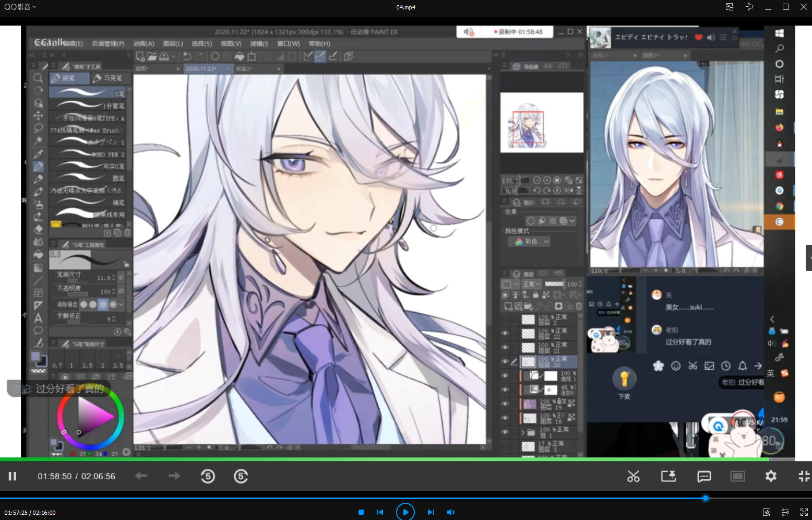This screenshot has width=812, height=520.
Task: Select the eyedropper tool in toolbox
Action: (x=38, y=154)
